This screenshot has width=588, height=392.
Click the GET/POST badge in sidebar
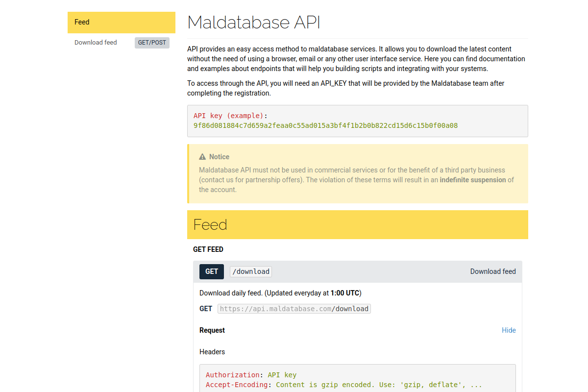tap(152, 43)
